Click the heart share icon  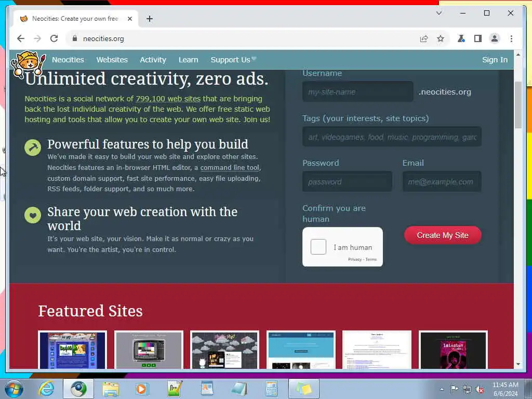pos(33,215)
